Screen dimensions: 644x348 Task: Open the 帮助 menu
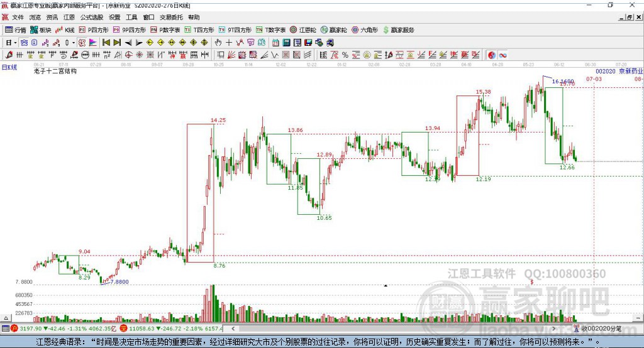point(194,17)
